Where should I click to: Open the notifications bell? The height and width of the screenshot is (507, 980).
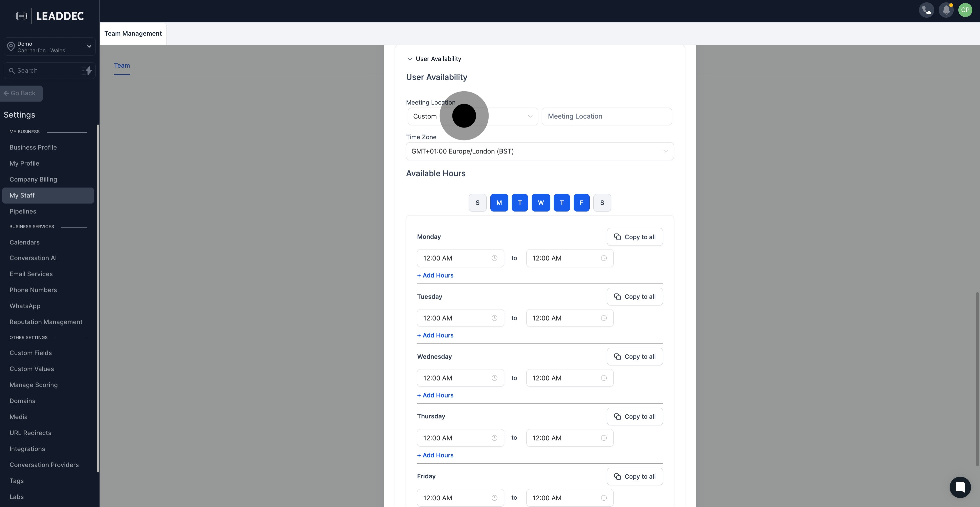pyautogui.click(x=946, y=10)
